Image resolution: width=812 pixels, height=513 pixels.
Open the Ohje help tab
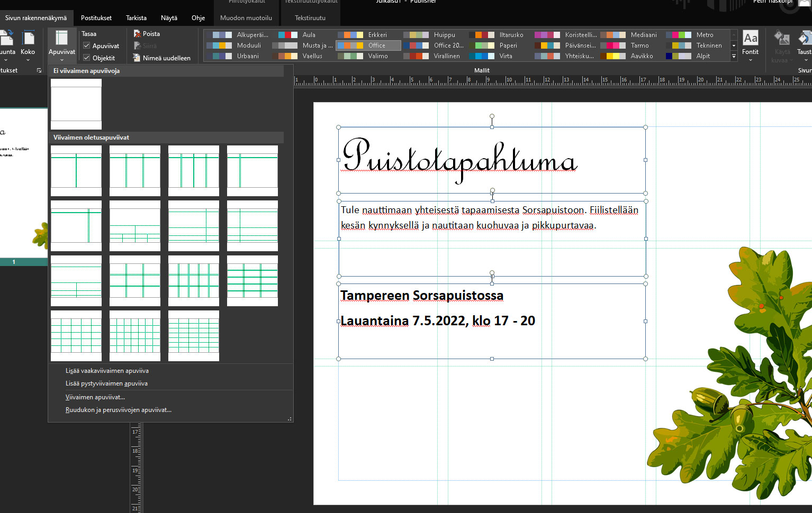(199, 17)
